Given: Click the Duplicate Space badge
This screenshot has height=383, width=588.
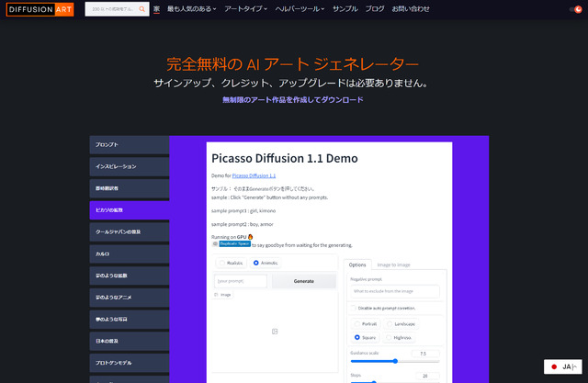Looking at the screenshot, I should pos(235,244).
